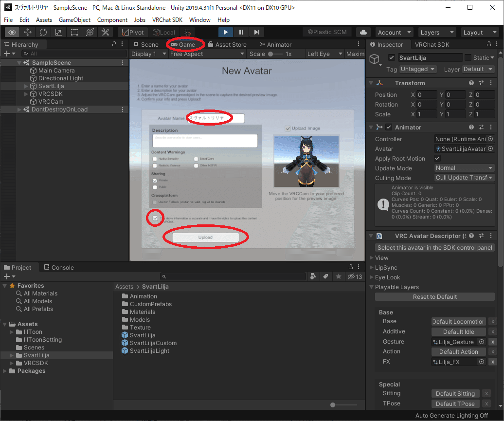Open Animator component help icon

click(471, 127)
